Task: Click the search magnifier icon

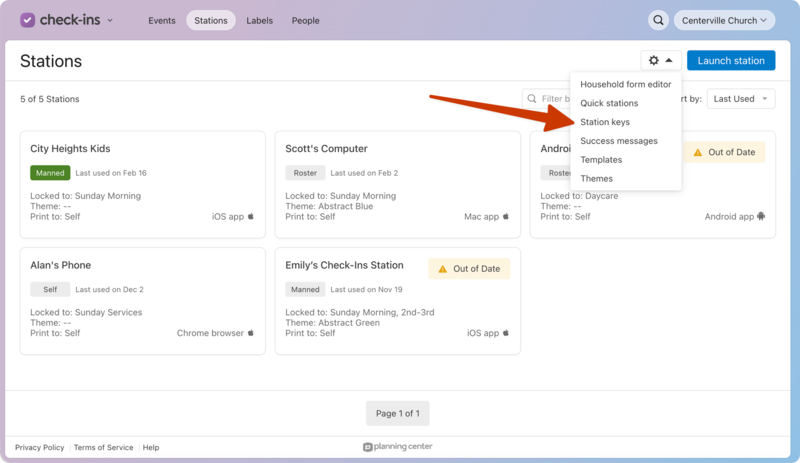Action: tap(658, 20)
